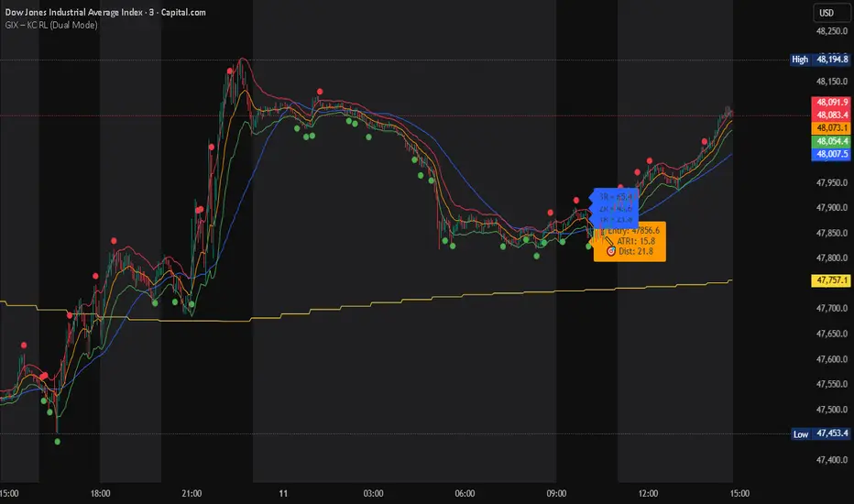The width and height of the screenshot is (854, 504).
Task: Click the green signal dot below the chart low
Action: (57, 442)
